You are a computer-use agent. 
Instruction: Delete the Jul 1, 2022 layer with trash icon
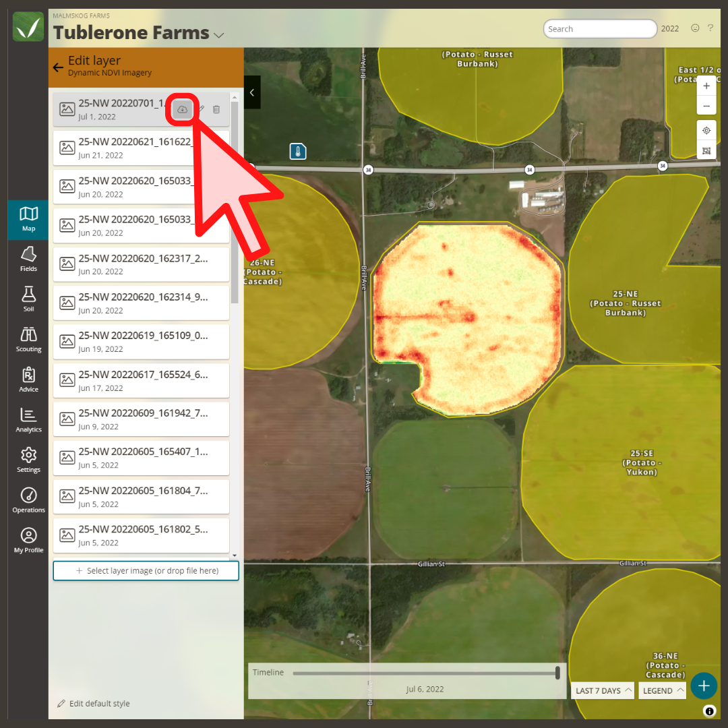pos(216,110)
